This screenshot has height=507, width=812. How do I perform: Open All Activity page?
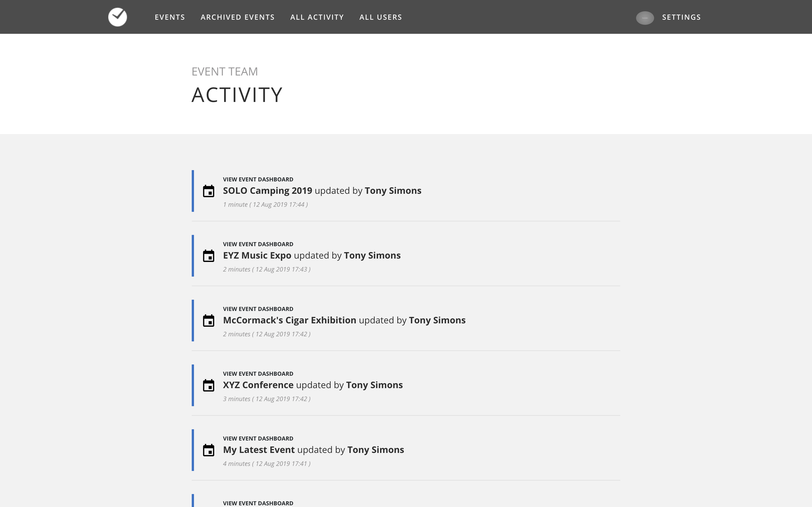click(x=317, y=17)
